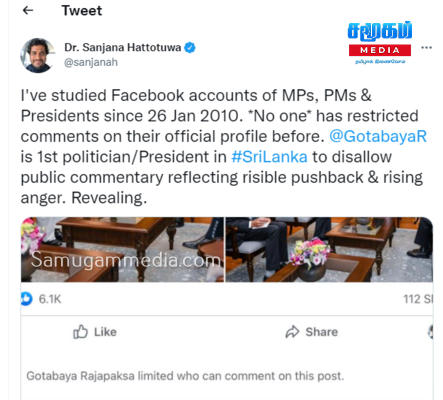Click the blue reaction icon beside 6.1K

[26, 299]
